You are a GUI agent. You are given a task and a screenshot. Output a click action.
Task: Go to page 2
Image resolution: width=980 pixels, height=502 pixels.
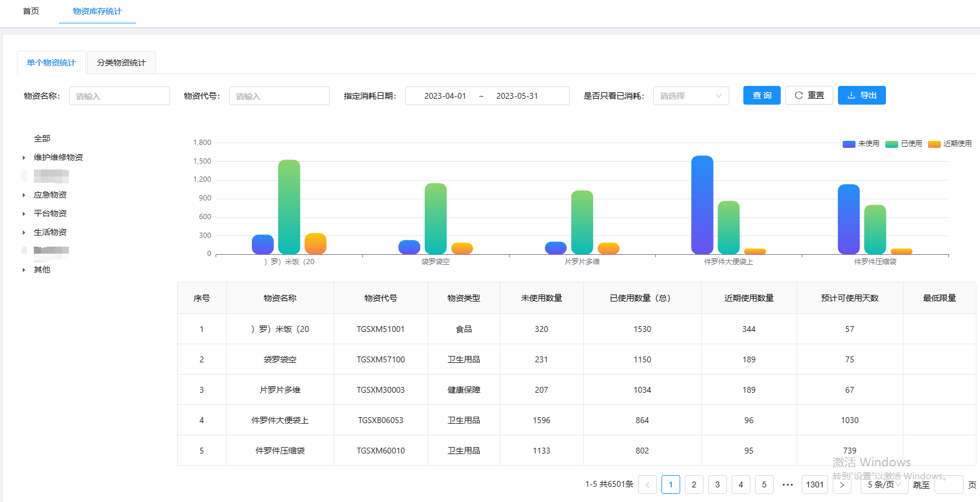[694, 484]
